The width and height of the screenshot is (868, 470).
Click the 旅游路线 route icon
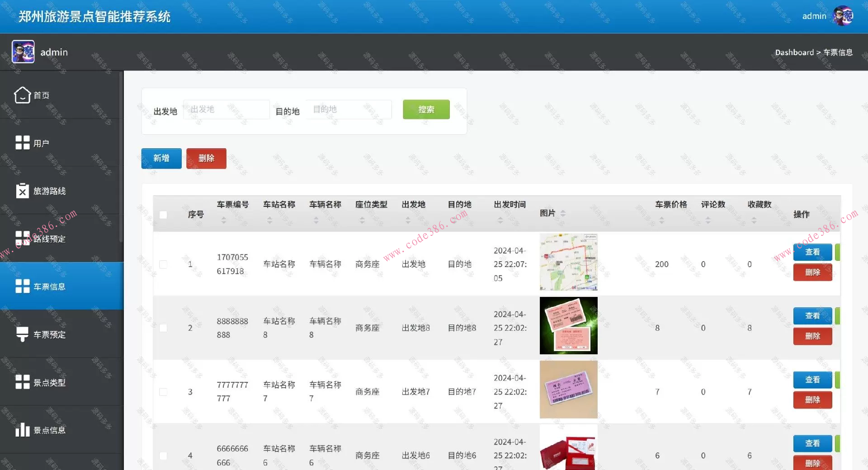tap(22, 191)
